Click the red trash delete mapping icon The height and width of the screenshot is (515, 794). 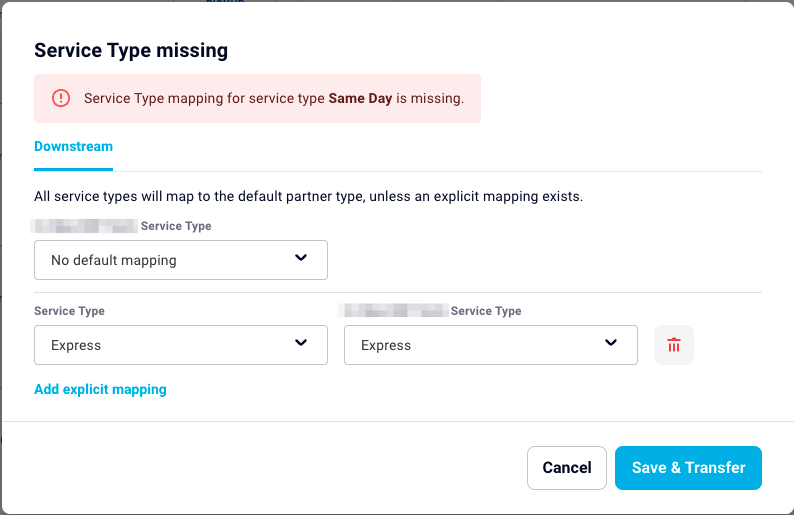coord(673,345)
